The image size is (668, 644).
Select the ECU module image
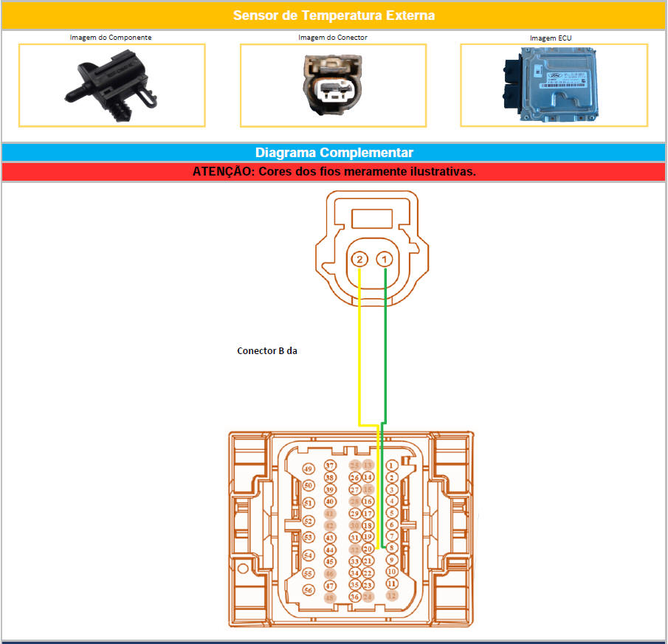(x=554, y=84)
